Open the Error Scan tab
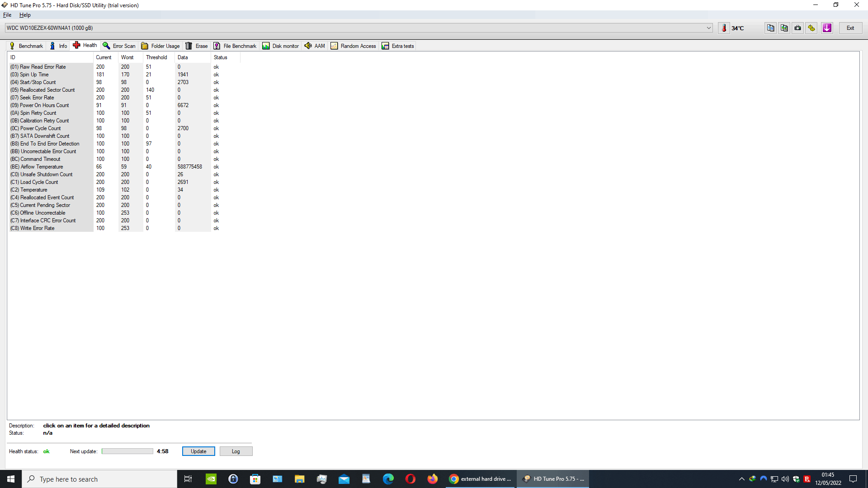Viewport: 868px width, 488px height. [x=119, y=46]
